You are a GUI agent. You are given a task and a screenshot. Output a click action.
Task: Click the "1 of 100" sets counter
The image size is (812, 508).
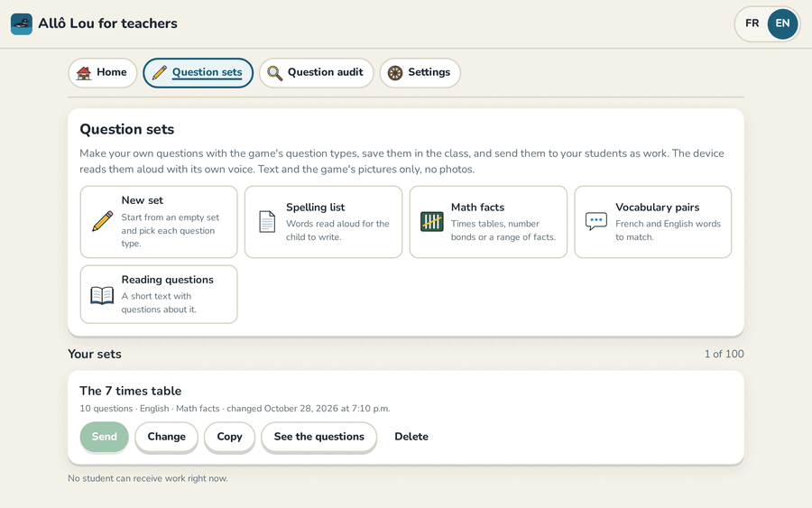tap(724, 354)
